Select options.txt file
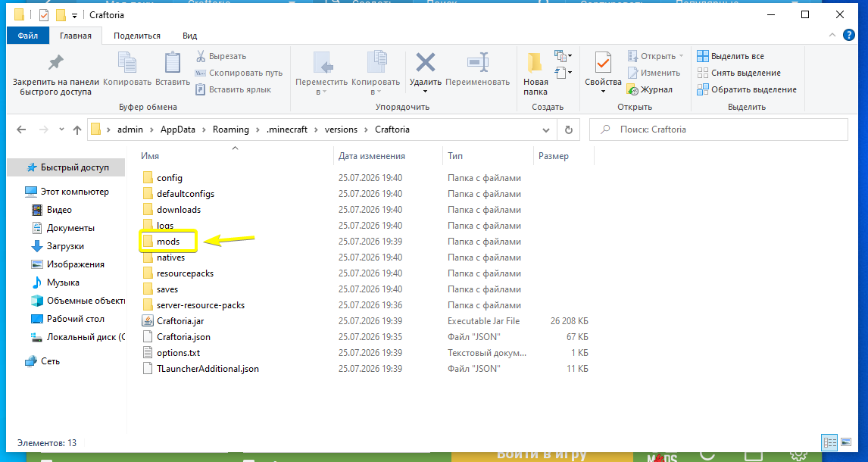This screenshot has height=462, width=868. tap(171, 352)
